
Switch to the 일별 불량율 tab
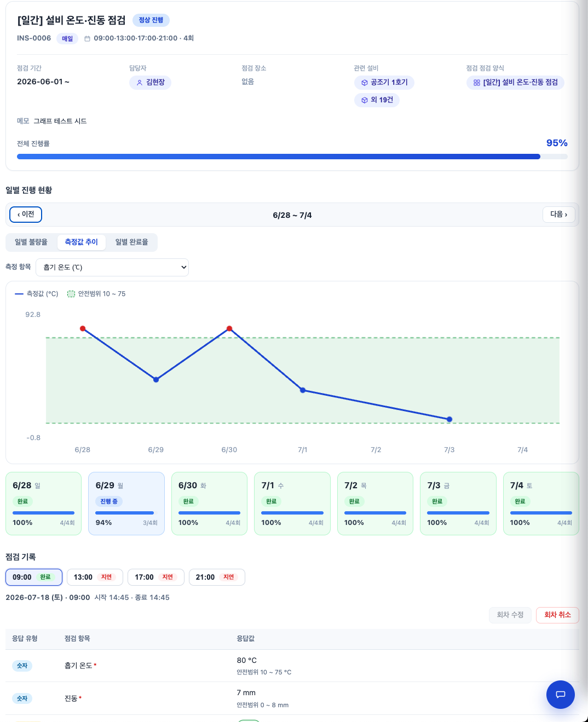click(x=31, y=242)
